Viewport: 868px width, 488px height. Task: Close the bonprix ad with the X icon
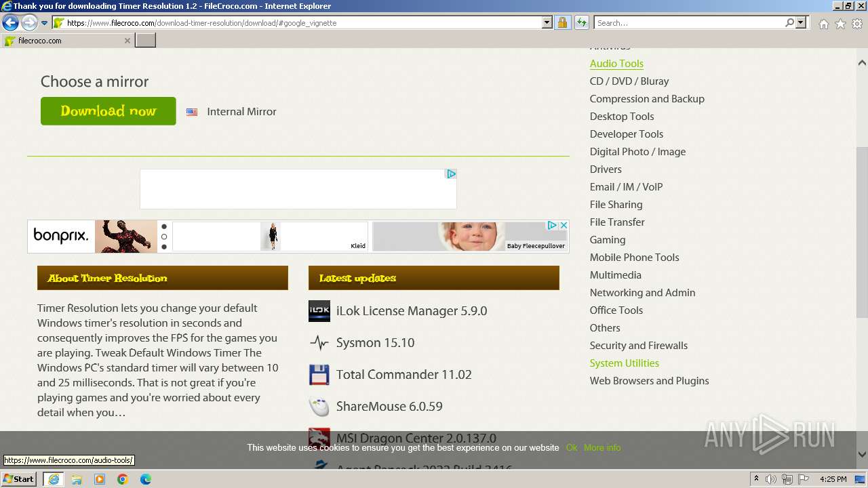pos(564,225)
